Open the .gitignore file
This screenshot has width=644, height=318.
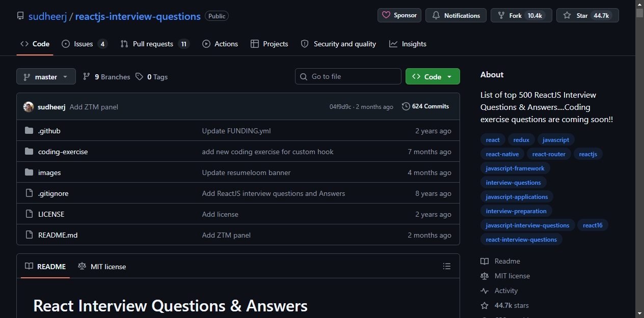point(53,193)
